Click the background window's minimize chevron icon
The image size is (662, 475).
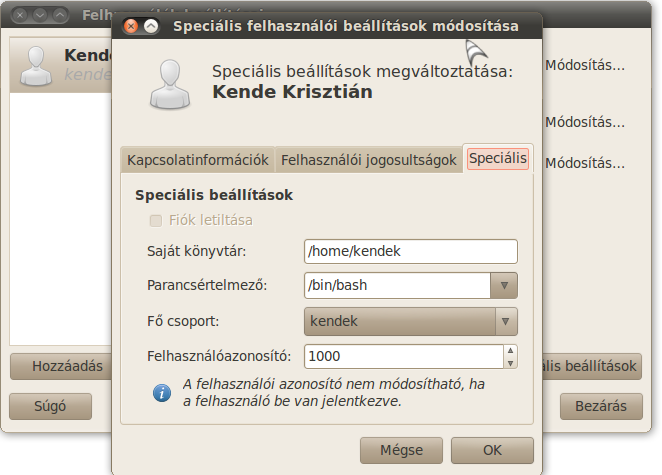coord(40,15)
